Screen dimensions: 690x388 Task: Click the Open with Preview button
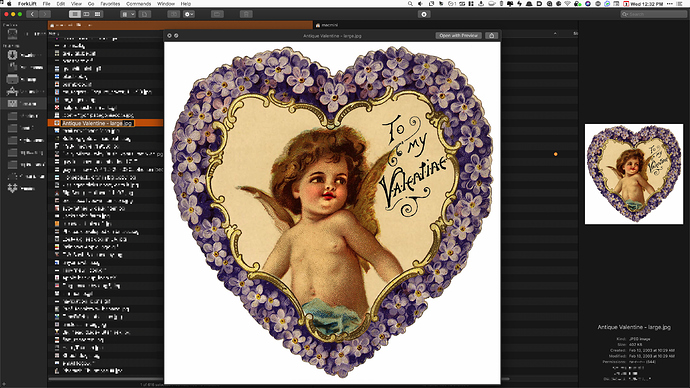pyautogui.click(x=459, y=35)
